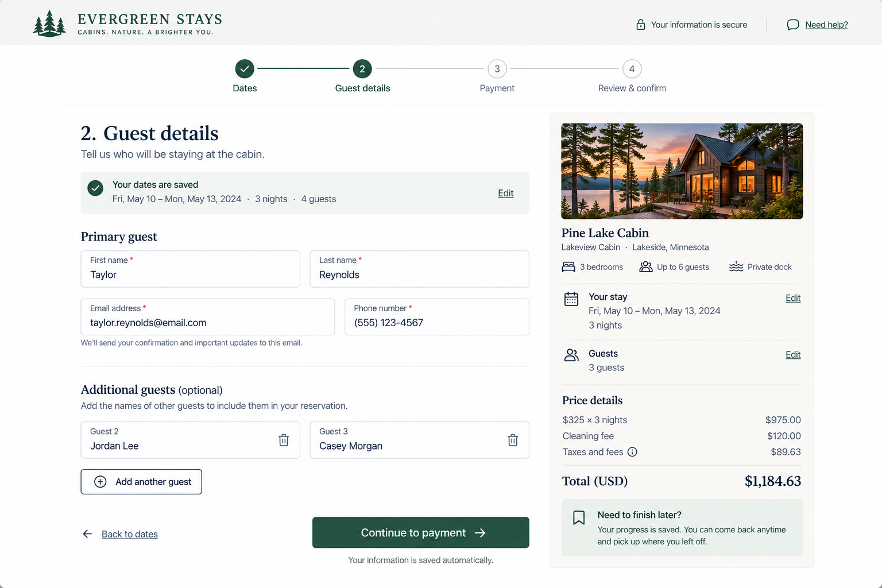Remove Guest 3 Casey Morgan via trash icon
Viewport: 882px width, 588px height.
pos(513,440)
